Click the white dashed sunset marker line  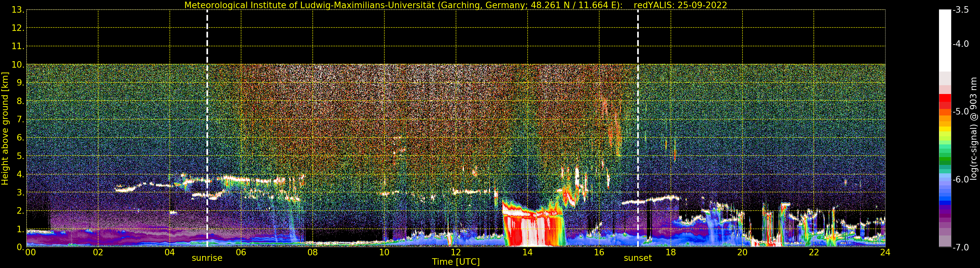(638, 128)
